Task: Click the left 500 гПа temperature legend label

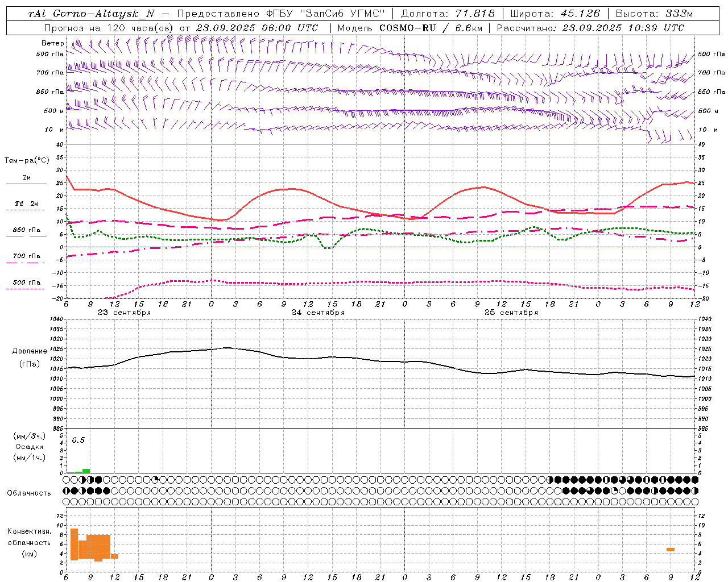Action: click(27, 282)
